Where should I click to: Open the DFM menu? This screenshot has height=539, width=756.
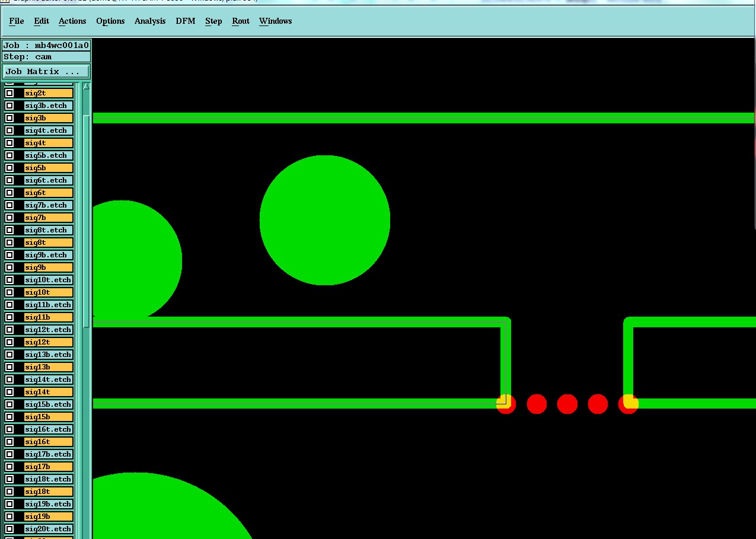(x=186, y=21)
